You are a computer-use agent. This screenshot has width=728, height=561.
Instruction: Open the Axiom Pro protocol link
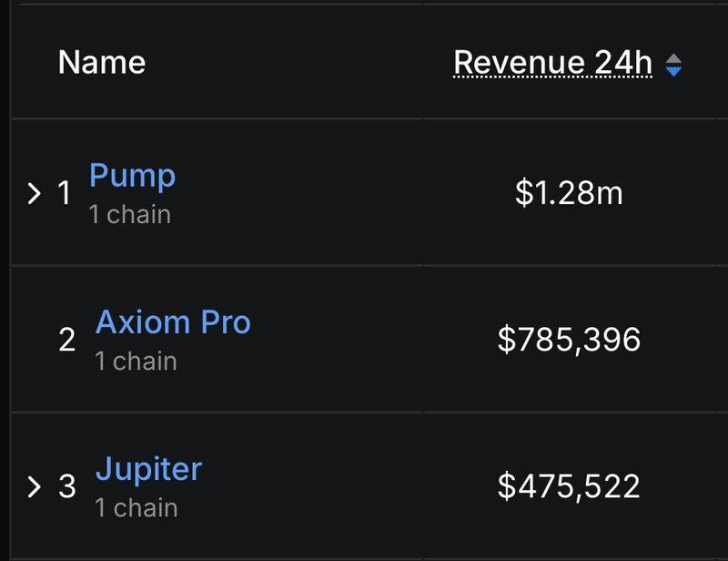(173, 321)
